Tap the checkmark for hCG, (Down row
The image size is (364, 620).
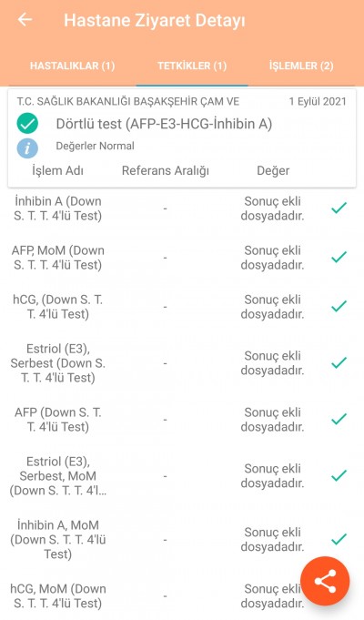coord(339,306)
